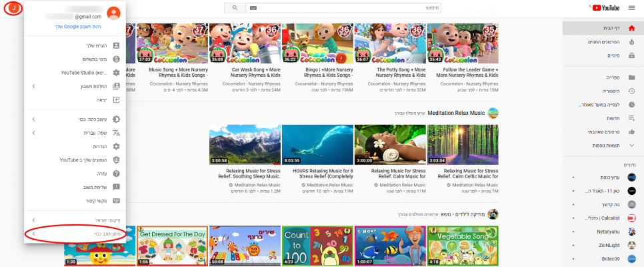The height and width of the screenshot is (267, 644).
Task: Open Calcalist subscription channel
Action: [603, 218]
